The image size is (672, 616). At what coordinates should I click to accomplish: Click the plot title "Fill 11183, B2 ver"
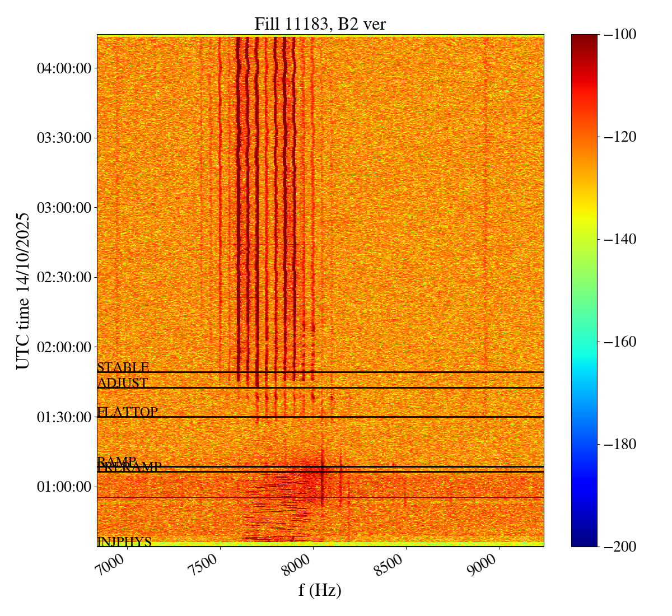(x=320, y=24)
